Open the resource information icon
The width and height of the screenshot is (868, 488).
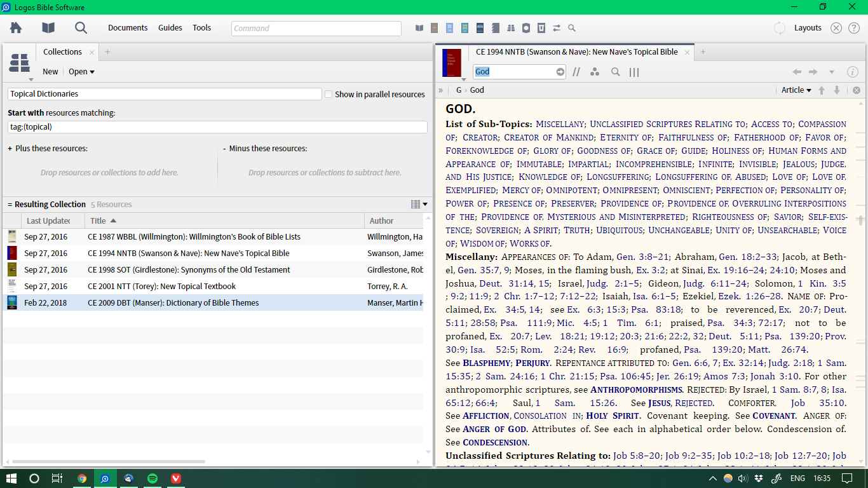[x=853, y=72]
